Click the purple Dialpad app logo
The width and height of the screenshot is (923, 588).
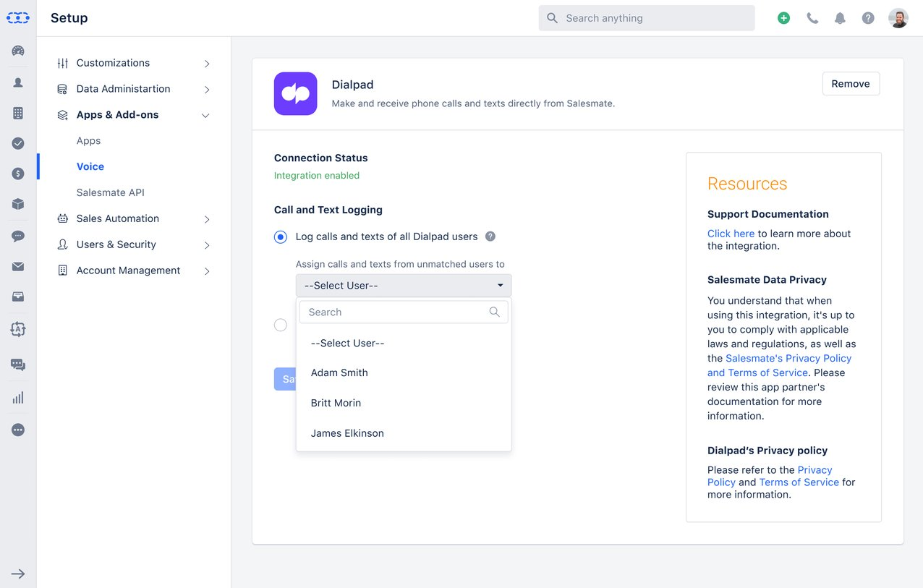coord(295,93)
